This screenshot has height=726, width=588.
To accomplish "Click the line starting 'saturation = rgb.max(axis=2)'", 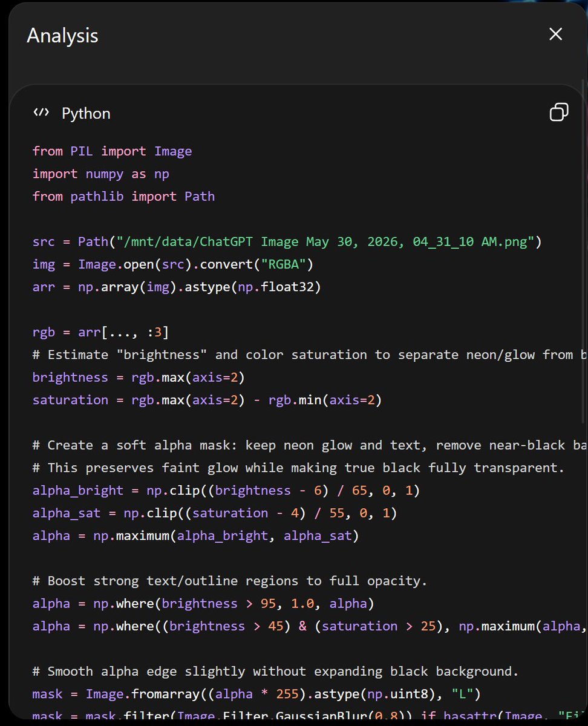I will 207,400.
